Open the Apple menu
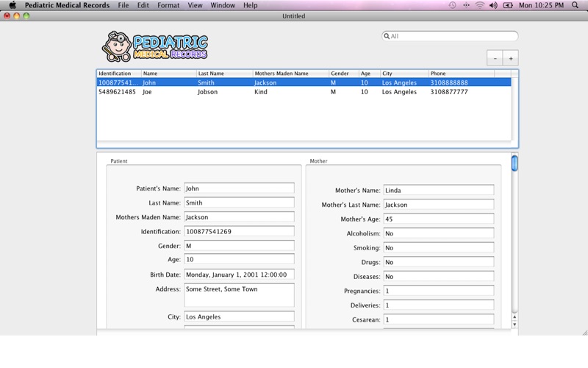Viewport: 588px width, 368px height. tap(12, 5)
